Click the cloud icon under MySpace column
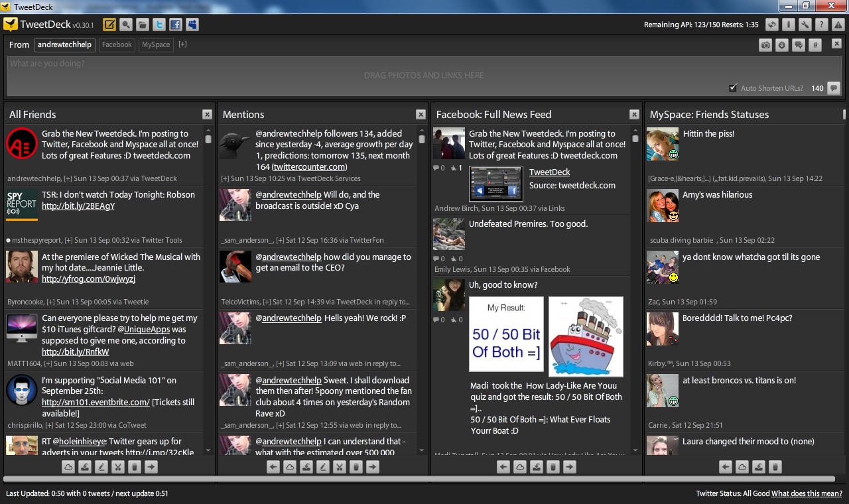 [742, 467]
